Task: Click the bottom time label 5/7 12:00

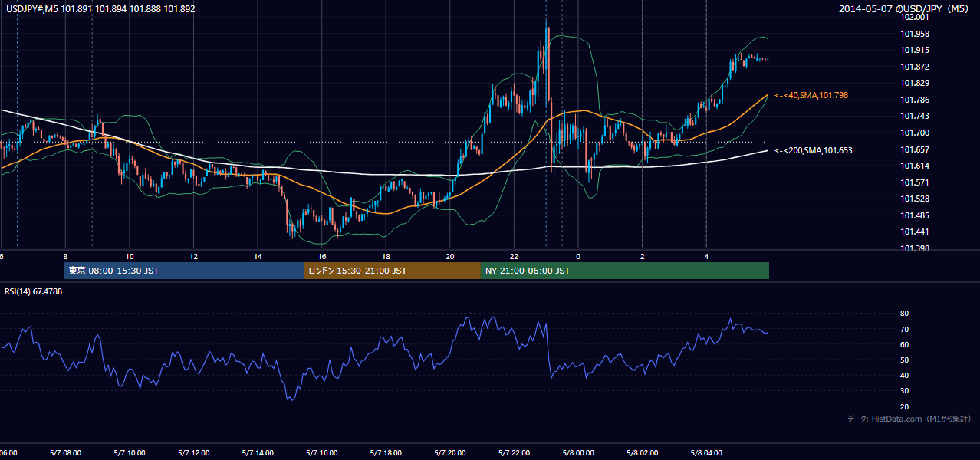Action: 194,453
